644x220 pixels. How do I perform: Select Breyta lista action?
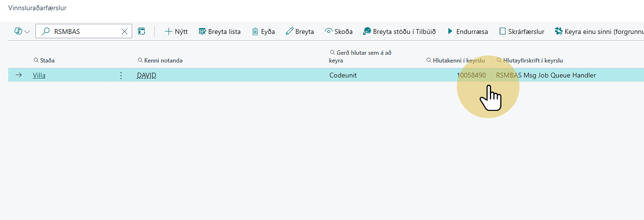tap(219, 31)
